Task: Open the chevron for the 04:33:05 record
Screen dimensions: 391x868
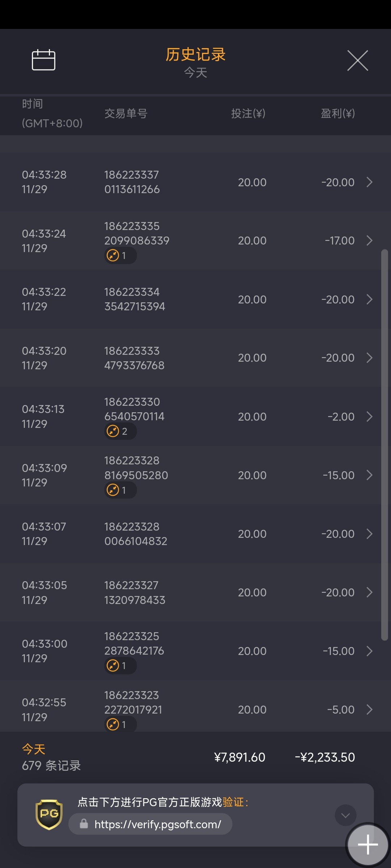Action: click(x=369, y=592)
